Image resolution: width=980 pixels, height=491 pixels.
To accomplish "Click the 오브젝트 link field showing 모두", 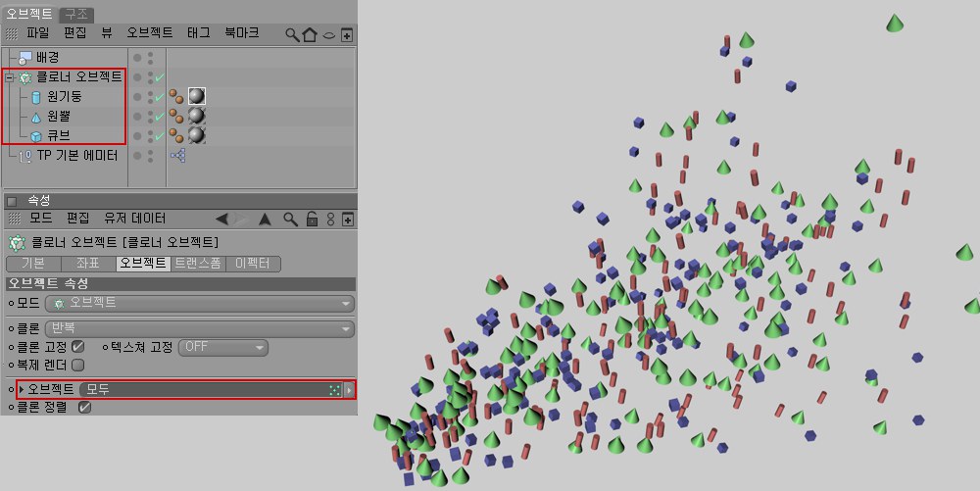I will click(212, 390).
